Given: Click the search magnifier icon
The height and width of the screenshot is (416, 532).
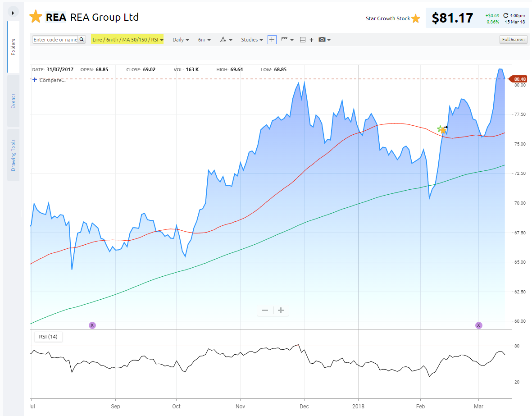Looking at the screenshot, I should click(82, 40).
